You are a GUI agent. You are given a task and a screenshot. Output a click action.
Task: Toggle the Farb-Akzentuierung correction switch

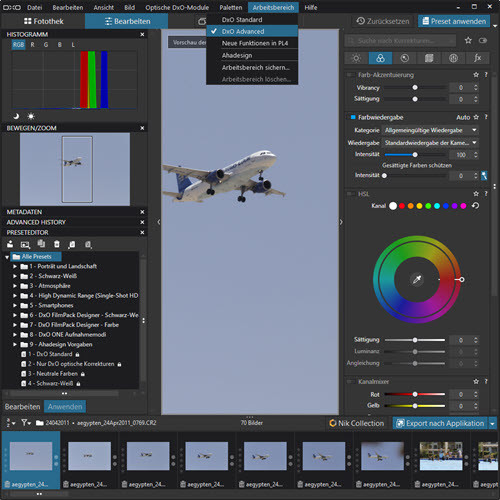pos(350,75)
